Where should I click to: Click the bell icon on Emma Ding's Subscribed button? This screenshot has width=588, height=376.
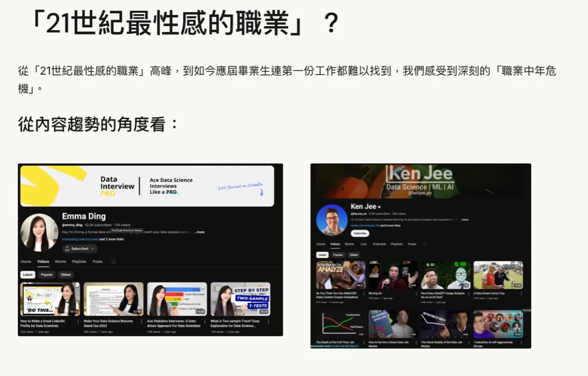(67, 248)
